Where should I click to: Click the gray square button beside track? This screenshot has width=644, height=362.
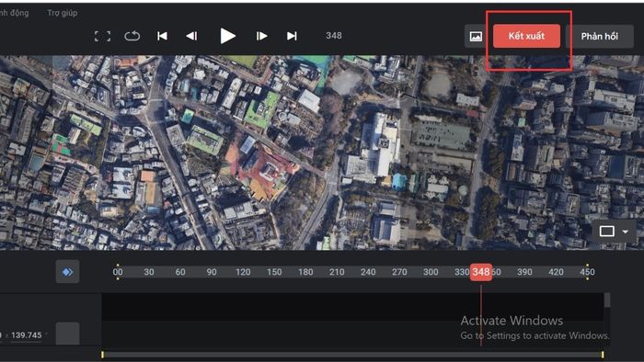click(67, 333)
